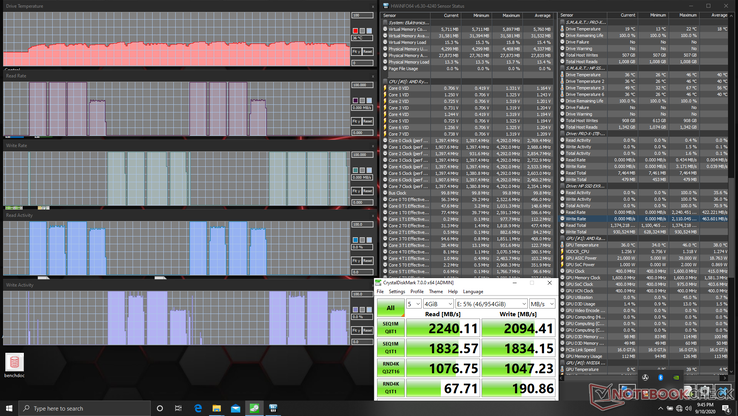This screenshot has height=416, width=738.
Task: Click the lavender color swatch in Write Activity graph
Action: tap(355, 310)
